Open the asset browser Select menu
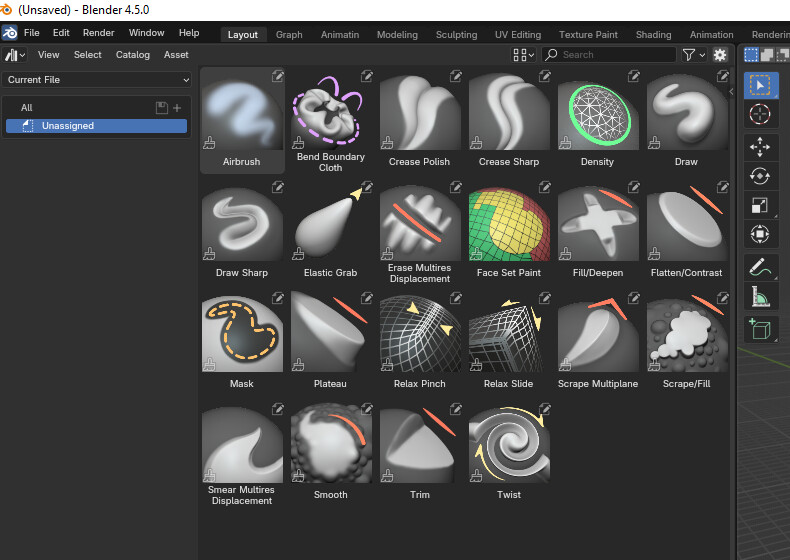Screen dimensions: 790x560 tap(88, 54)
